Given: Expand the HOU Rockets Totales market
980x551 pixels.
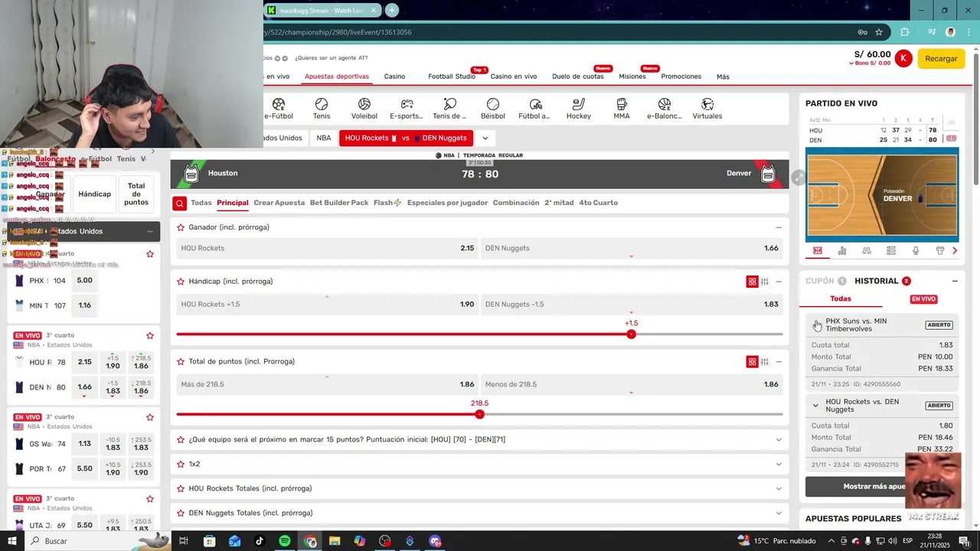Looking at the screenshot, I should (x=779, y=489).
